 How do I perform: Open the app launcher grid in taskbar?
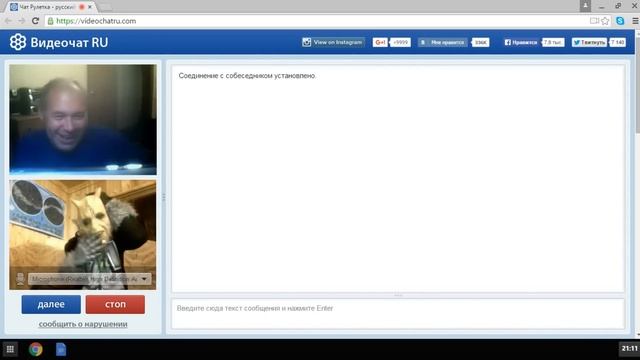(x=10, y=349)
